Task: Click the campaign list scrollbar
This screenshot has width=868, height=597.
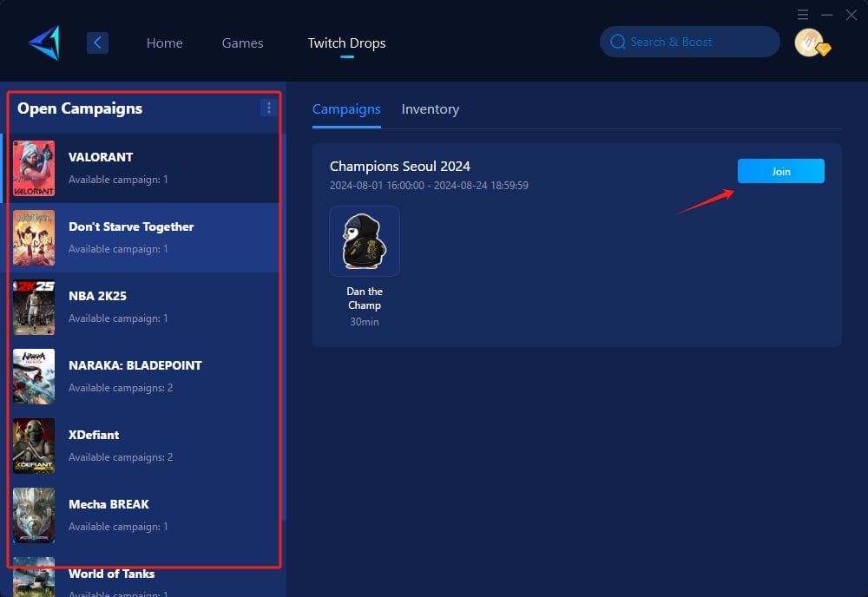Action: [284, 326]
